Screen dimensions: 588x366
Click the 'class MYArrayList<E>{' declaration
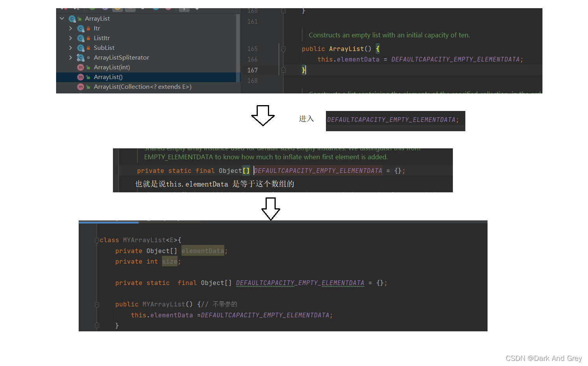(x=140, y=240)
